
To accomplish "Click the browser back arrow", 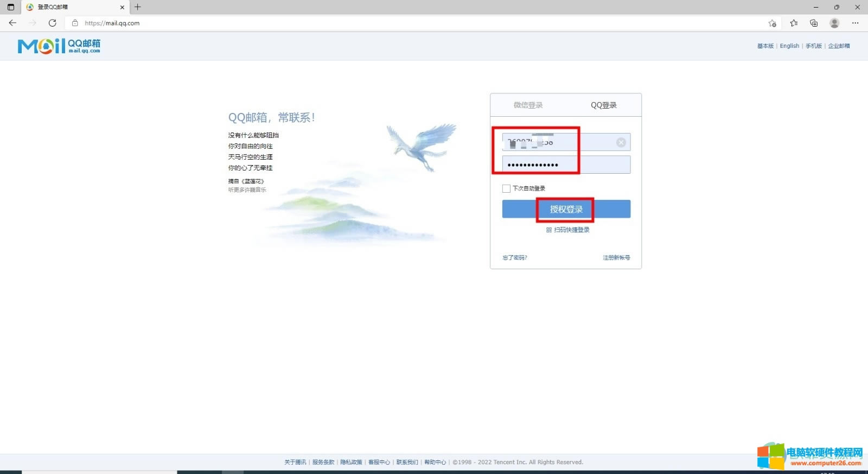I will click(12, 23).
